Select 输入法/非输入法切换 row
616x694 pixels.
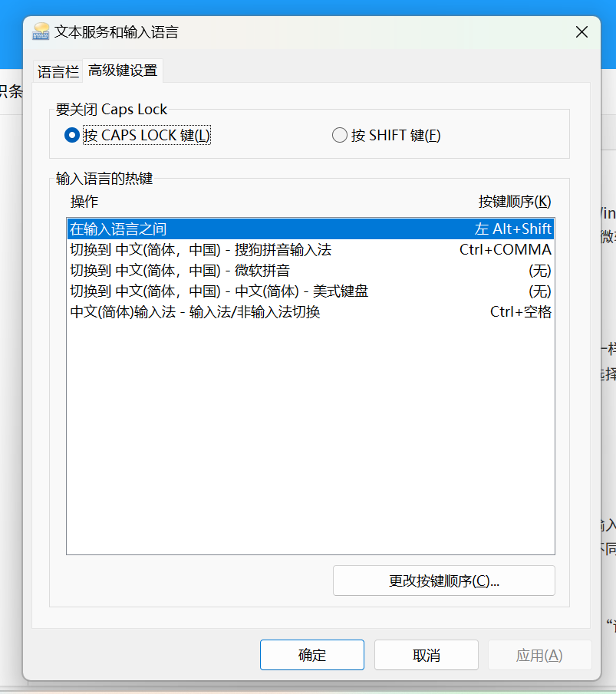click(x=311, y=312)
